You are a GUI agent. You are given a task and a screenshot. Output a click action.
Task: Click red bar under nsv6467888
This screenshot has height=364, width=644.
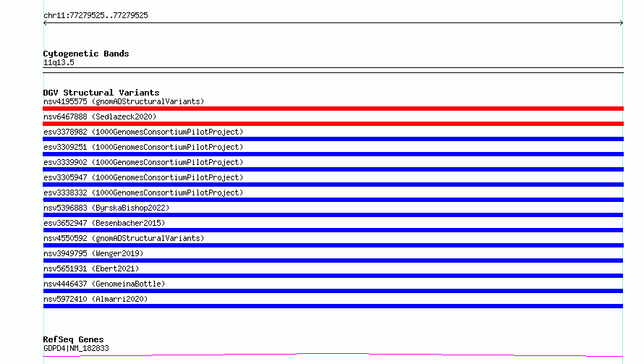(x=333, y=124)
